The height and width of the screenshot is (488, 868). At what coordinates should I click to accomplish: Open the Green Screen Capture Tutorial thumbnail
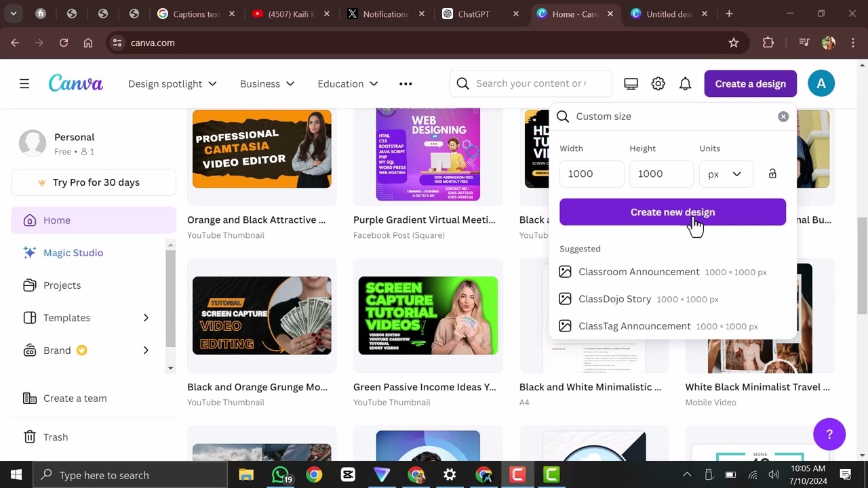point(428,316)
